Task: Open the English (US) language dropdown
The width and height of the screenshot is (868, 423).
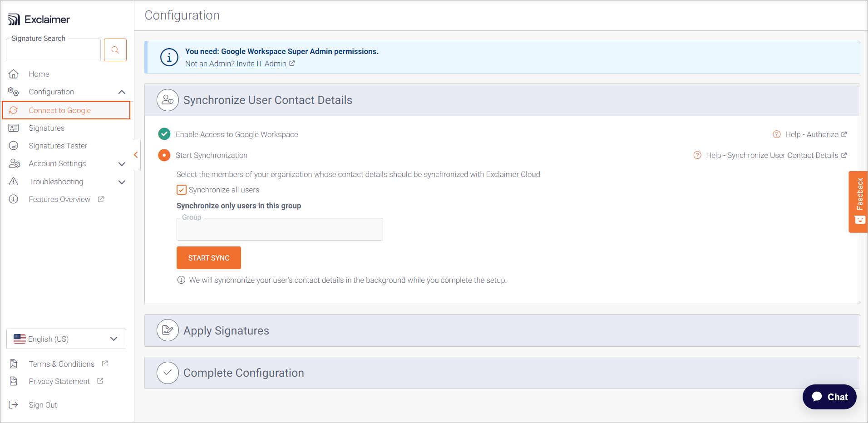Action: 66,339
